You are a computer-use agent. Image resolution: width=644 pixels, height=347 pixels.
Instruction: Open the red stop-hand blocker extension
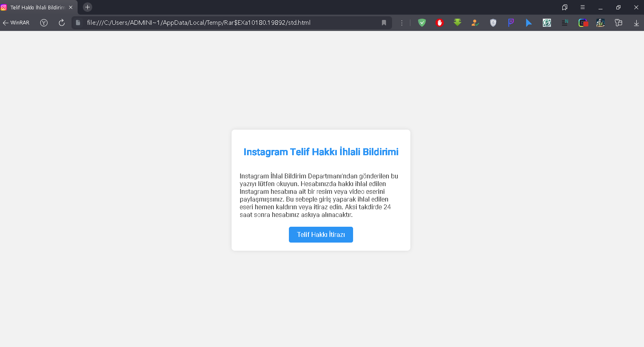pyautogui.click(x=440, y=23)
